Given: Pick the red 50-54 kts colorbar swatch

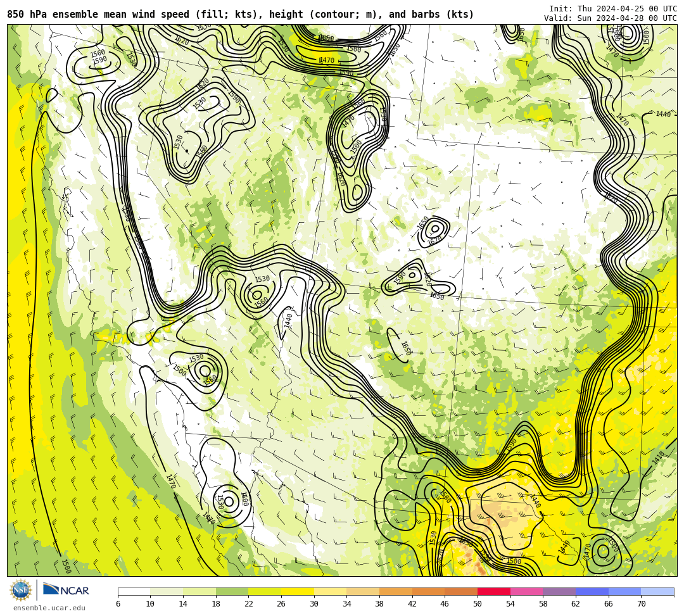Looking at the screenshot, I should click(494, 591).
